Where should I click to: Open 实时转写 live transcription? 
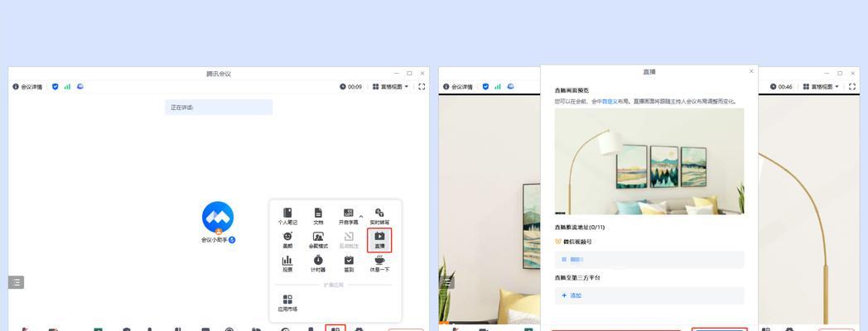pyautogui.click(x=379, y=217)
